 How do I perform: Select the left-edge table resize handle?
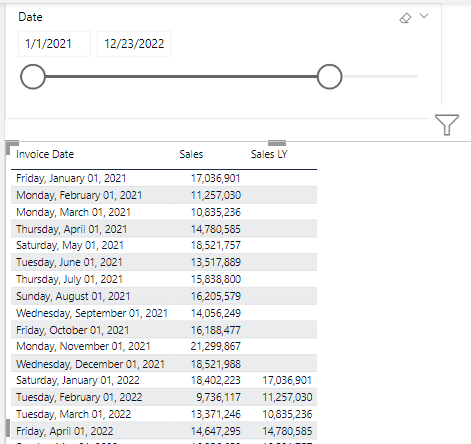[8, 428]
